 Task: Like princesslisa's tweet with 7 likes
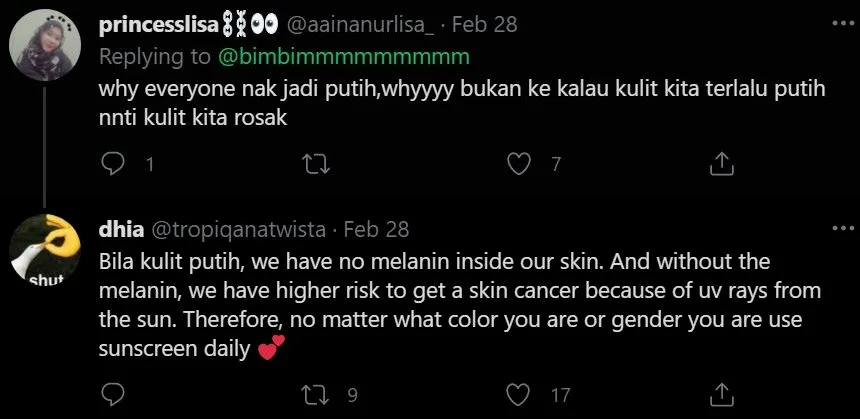coord(518,163)
